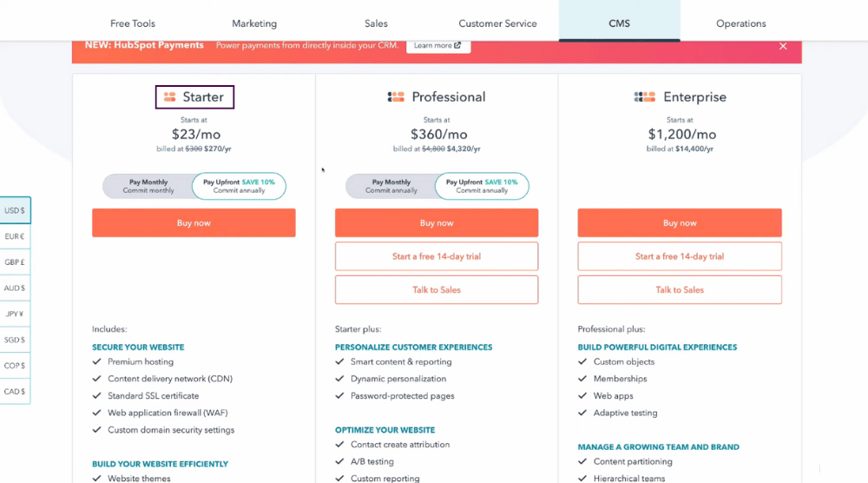Click the Starter plan icon
Viewport: 868px width, 483px height.
[x=169, y=97]
